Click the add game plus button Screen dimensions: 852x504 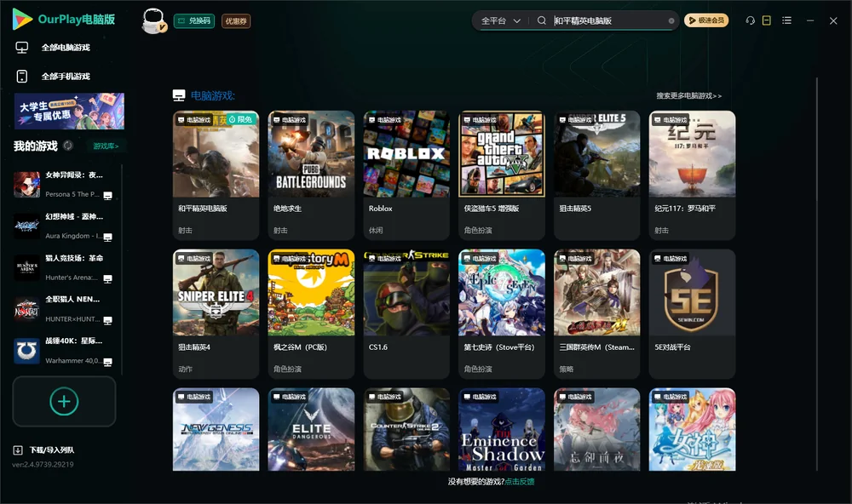(x=64, y=401)
